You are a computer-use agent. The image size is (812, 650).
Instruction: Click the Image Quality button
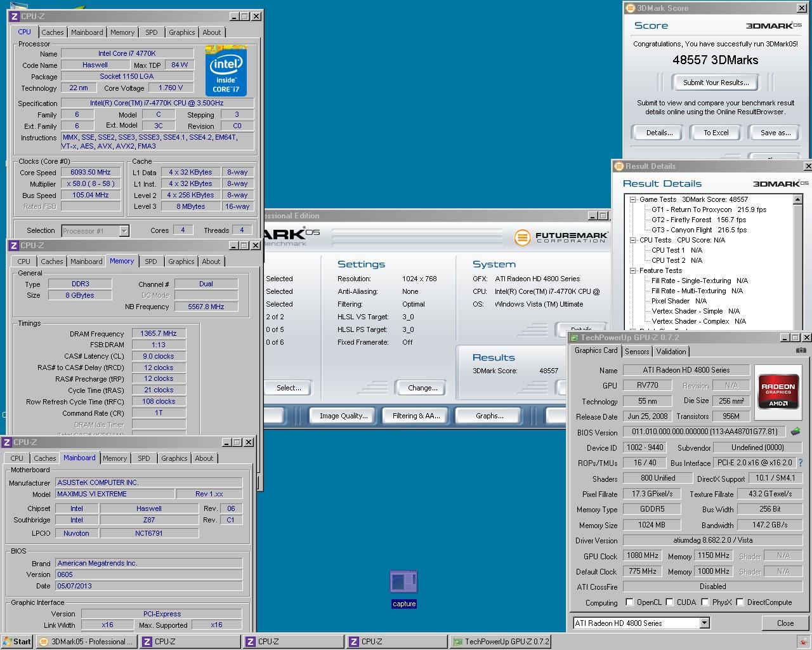pyautogui.click(x=344, y=416)
